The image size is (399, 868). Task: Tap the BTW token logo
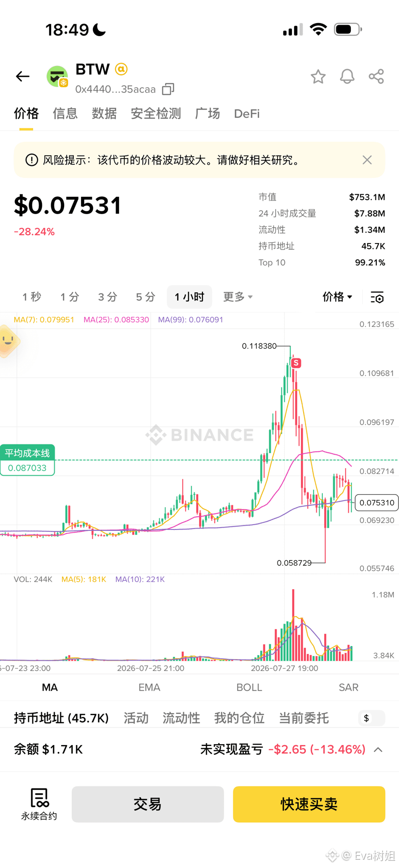(57, 77)
